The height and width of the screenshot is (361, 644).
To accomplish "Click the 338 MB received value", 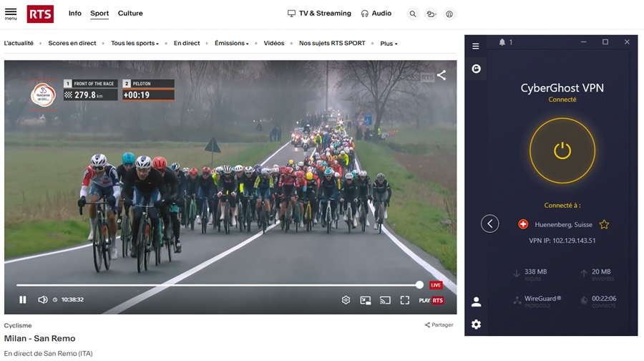I will coord(535,271).
